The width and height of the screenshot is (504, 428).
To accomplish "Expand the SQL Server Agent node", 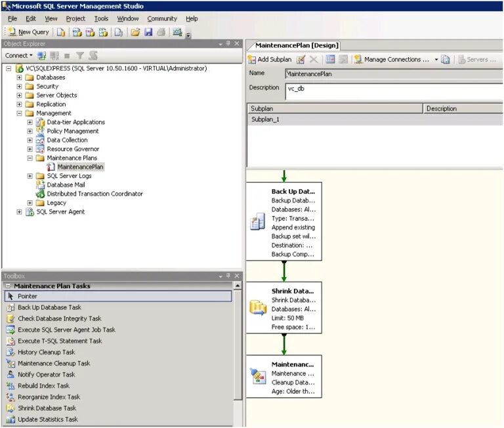I will 19,212.
